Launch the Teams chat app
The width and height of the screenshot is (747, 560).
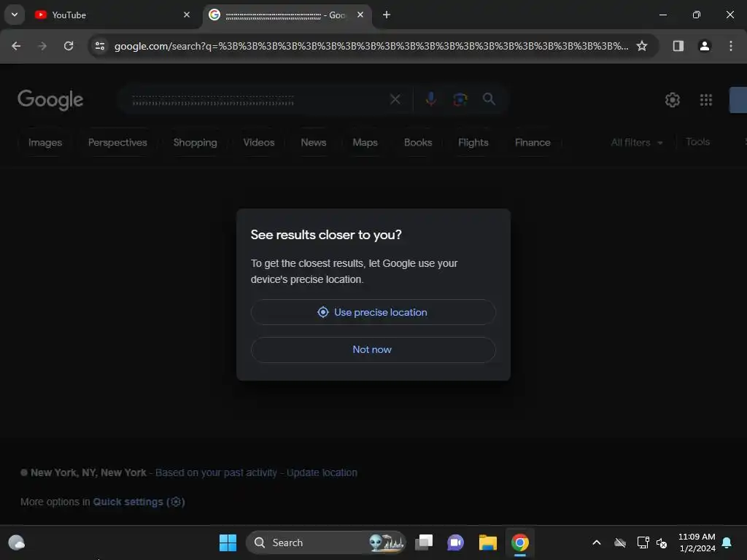[x=455, y=542]
